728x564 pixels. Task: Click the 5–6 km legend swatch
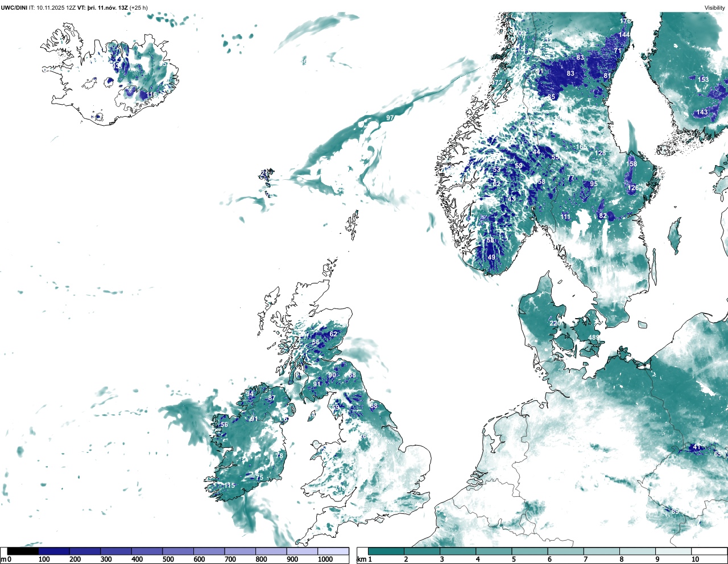530,551
